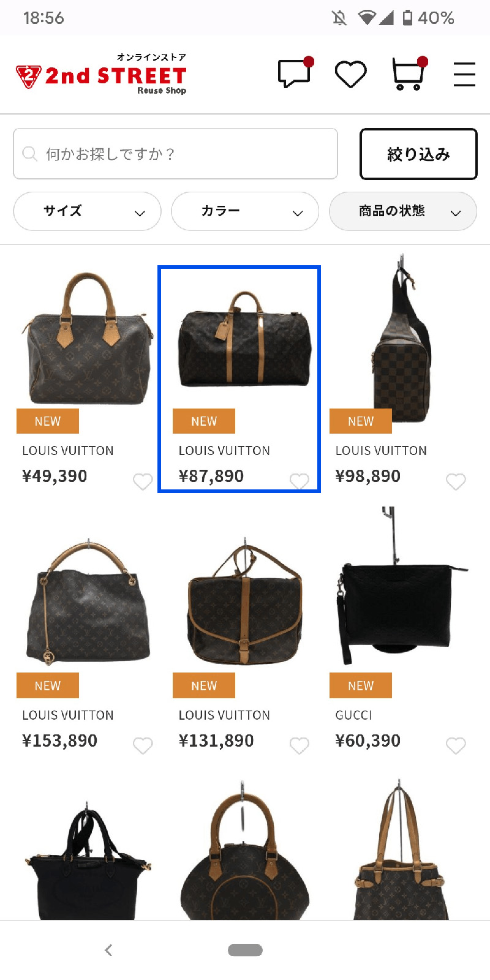Toggle heart on the ¥60,390 Gucci item
Image resolution: width=490 pixels, height=980 pixels.
point(456,745)
